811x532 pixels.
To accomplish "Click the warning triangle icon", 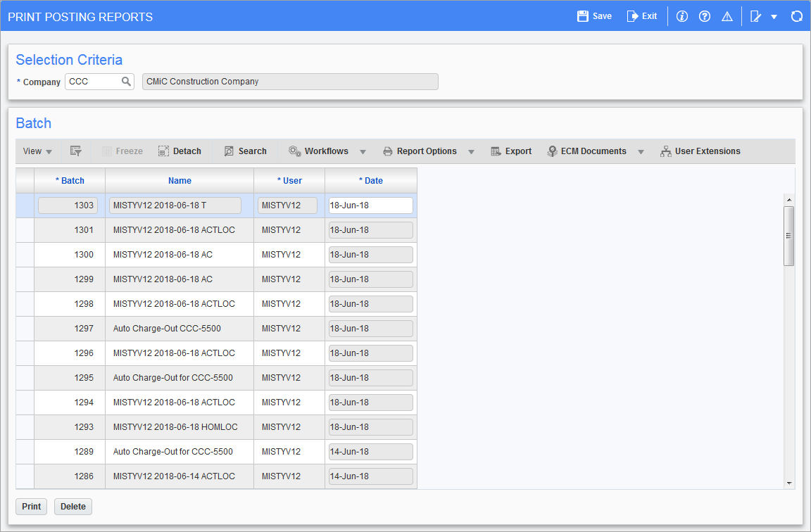I will tap(727, 16).
